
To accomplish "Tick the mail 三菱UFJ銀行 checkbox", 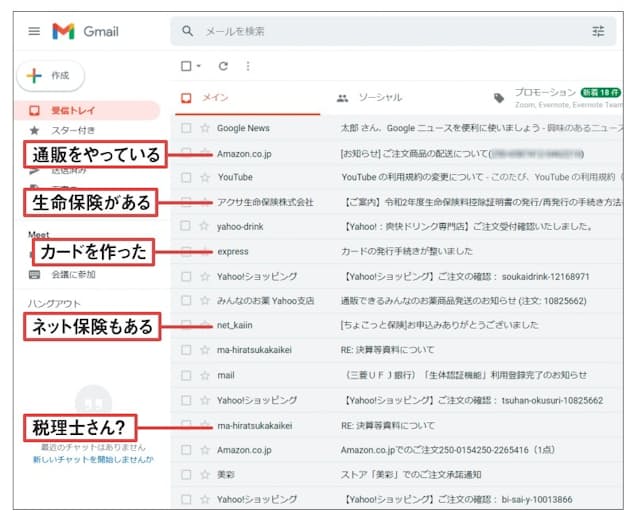I will tap(186, 375).
